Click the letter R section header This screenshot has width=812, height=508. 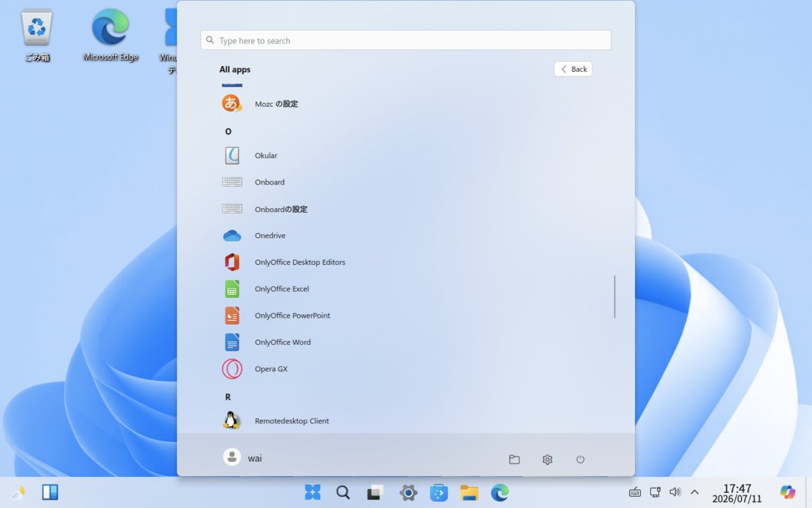click(228, 397)
